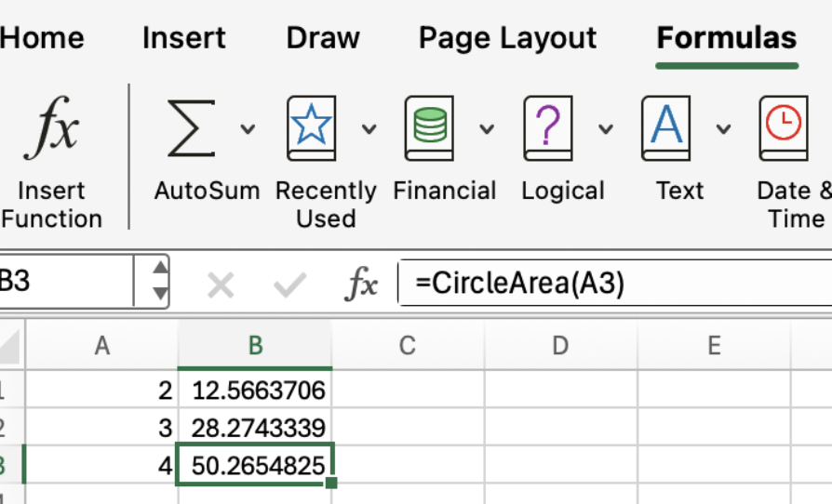832x504 pixels.
Task: Open the Date & Time functions icon
Action: pyautogui.click(x=784, y=128)
